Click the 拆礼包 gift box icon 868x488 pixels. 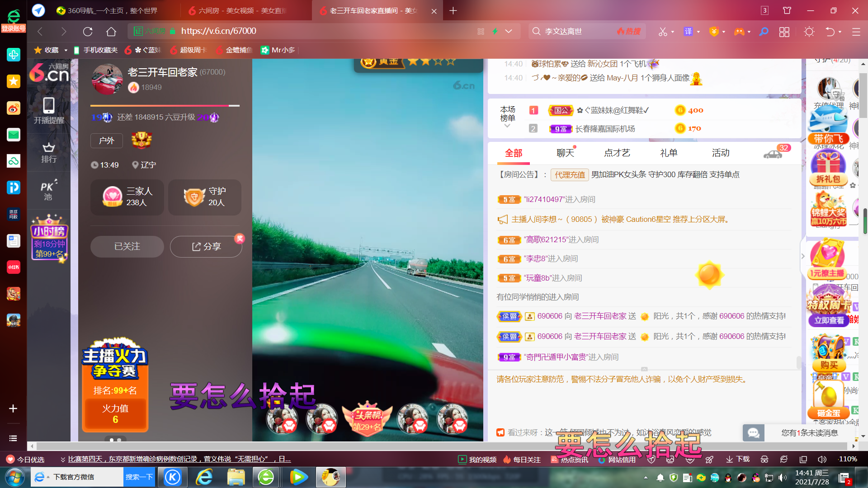828,168
